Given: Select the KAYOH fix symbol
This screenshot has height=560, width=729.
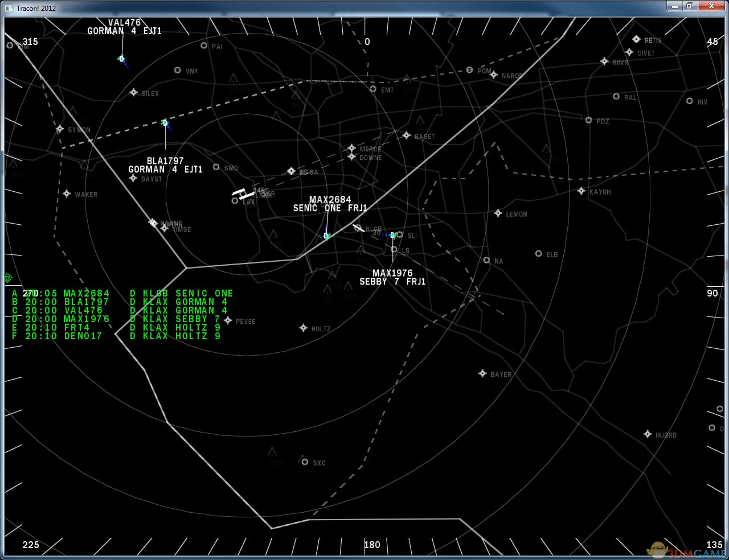Looking at the screenshot, I should tap(581, 191).
